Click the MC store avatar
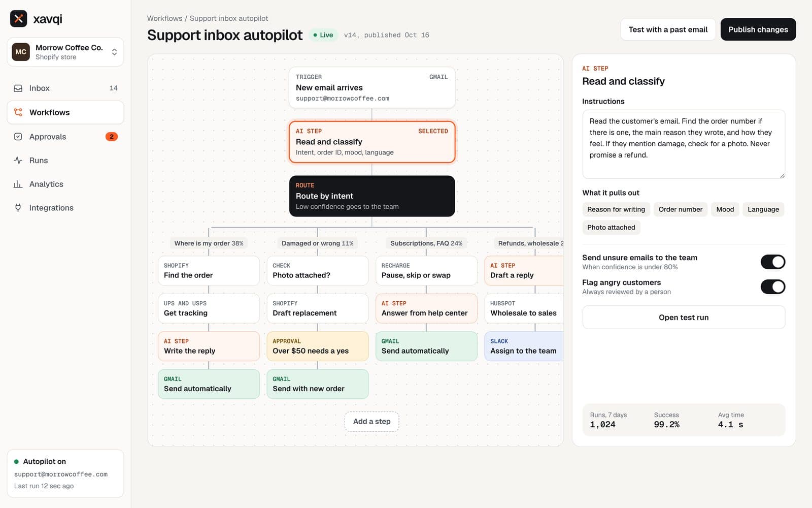The image size is (812, 508). [21, 52]
